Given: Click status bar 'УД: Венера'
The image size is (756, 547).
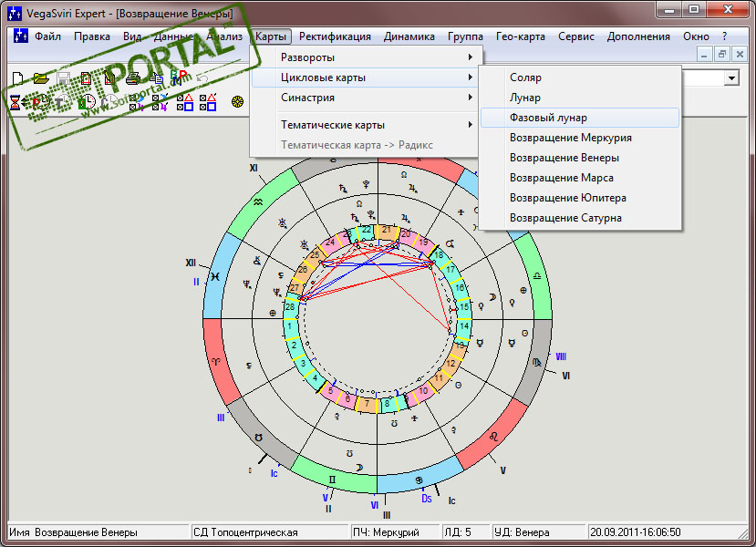Looking at the screenshot, I should [539, 532].
